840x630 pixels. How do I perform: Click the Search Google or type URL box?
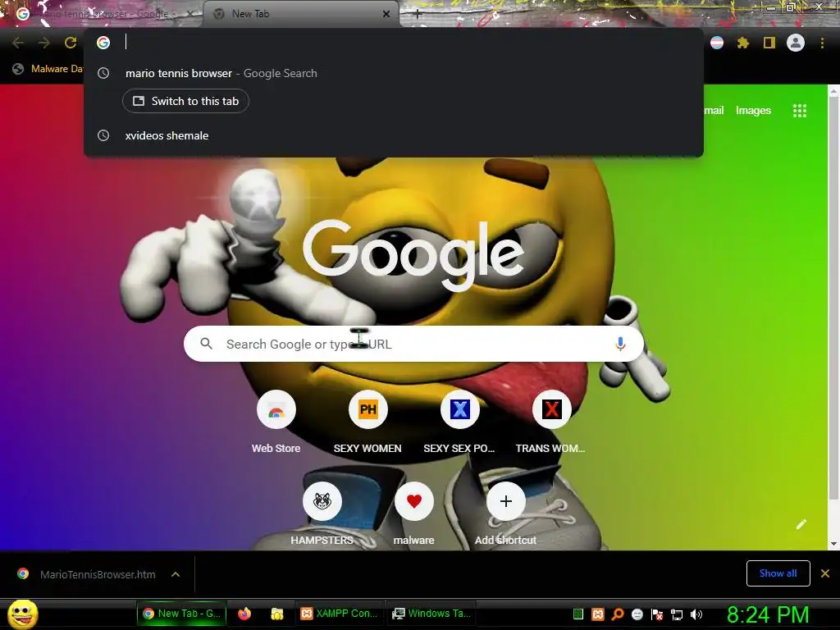click(413, 344)
